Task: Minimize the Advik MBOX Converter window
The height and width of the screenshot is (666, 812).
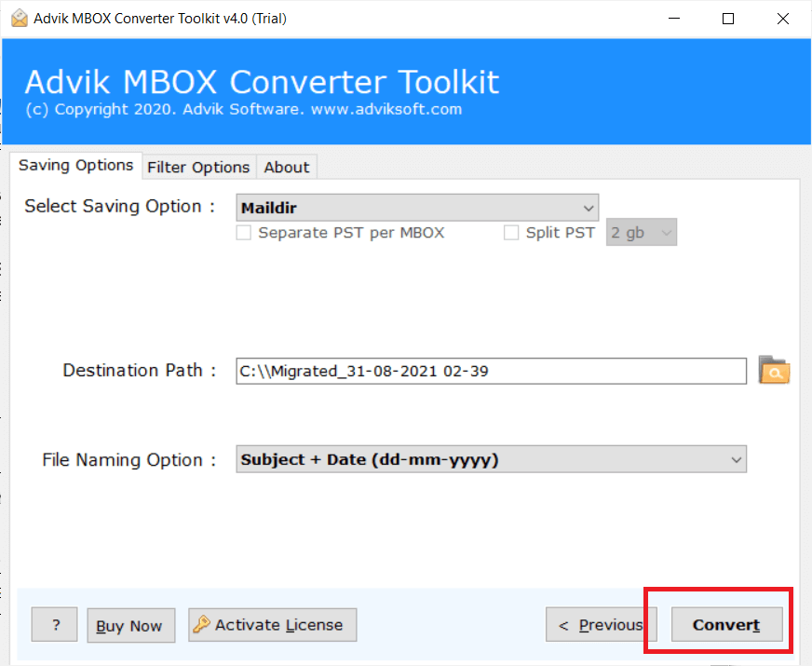Action: [x=674, y=19]
